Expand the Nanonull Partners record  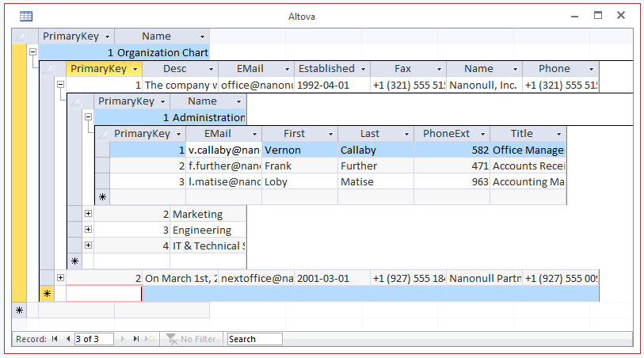coord(60,278)
